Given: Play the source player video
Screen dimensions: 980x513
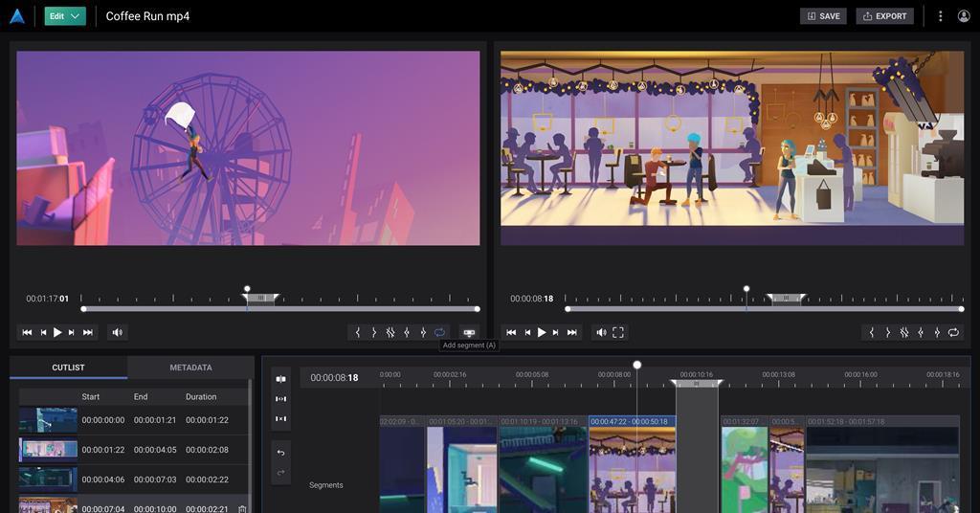Looking at the screenshot, I should (57, 332).
